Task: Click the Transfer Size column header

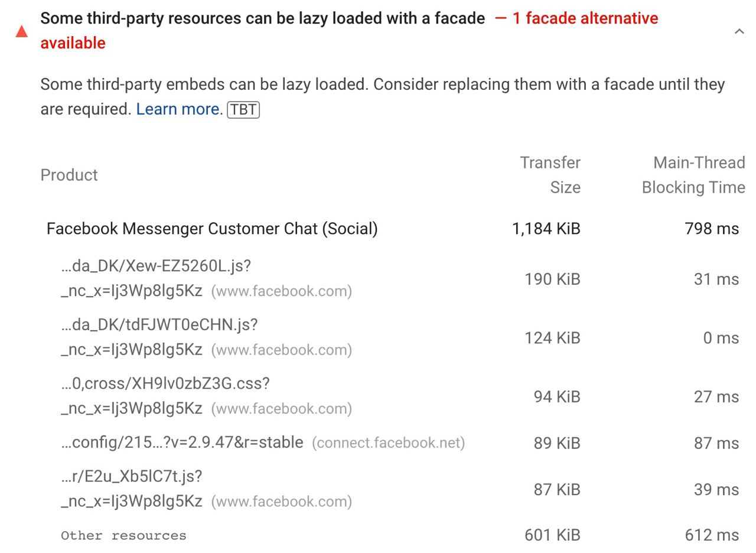Action: click(x=550, y=175)
